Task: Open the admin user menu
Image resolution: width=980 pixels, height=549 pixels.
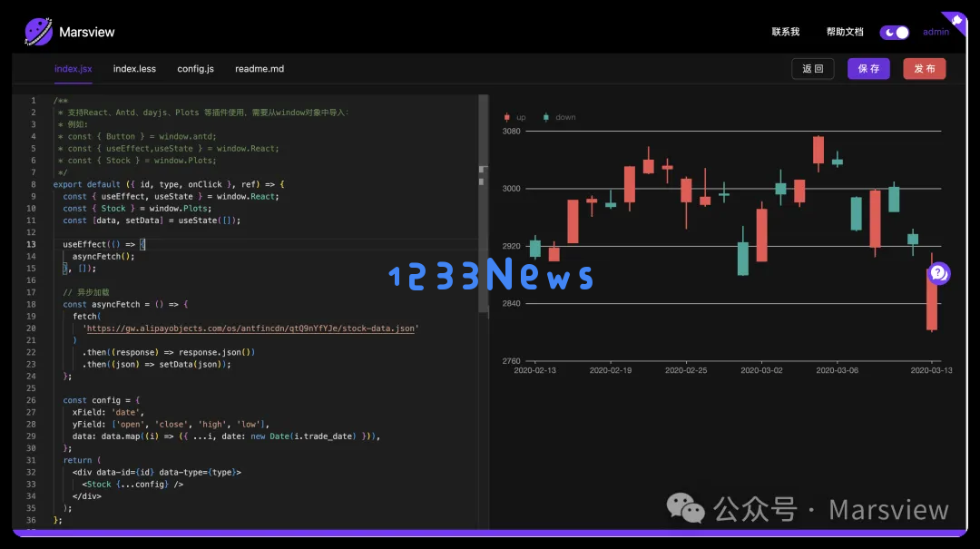Action: (936, 32)
